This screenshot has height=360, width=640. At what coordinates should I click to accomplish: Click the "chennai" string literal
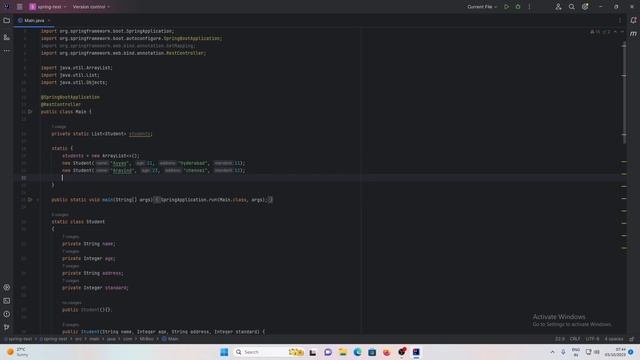coord(196,171)
